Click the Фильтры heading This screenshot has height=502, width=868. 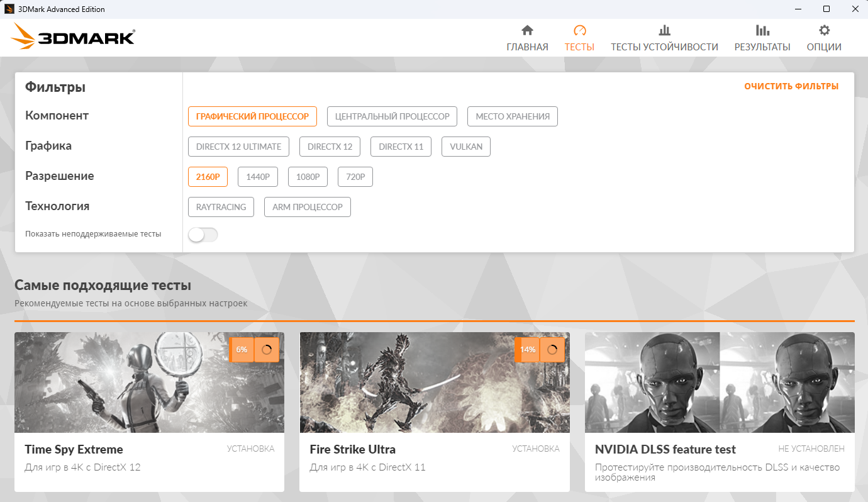click(55, 87)
